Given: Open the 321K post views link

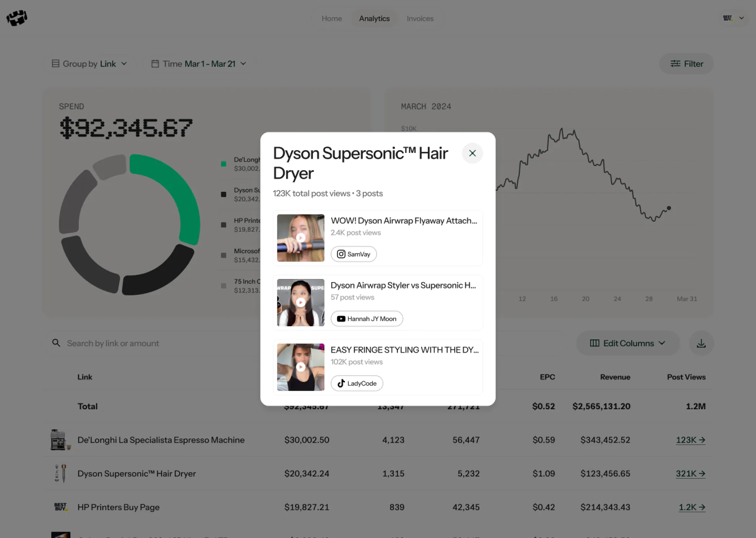Looking at the screenshot, I should click(690, 473).
